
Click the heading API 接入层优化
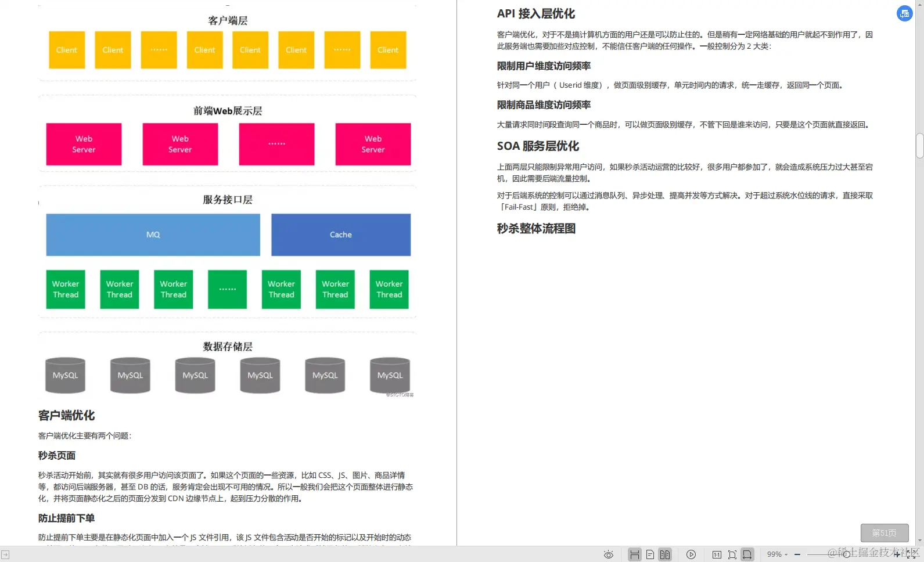point(536,14)
